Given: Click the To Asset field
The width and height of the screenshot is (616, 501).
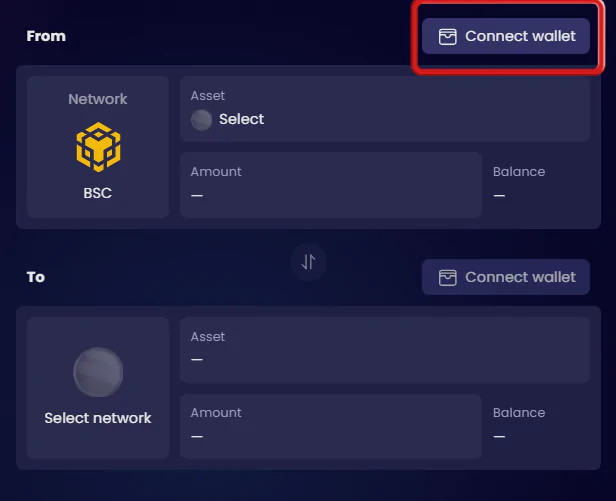Looking at the screenshot, I should (385, 350).
